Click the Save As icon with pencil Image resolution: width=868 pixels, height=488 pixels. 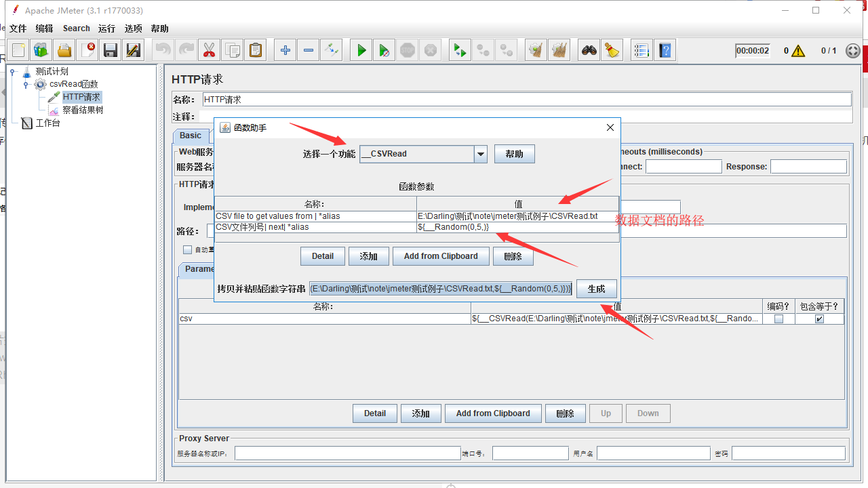click(134, 50)
